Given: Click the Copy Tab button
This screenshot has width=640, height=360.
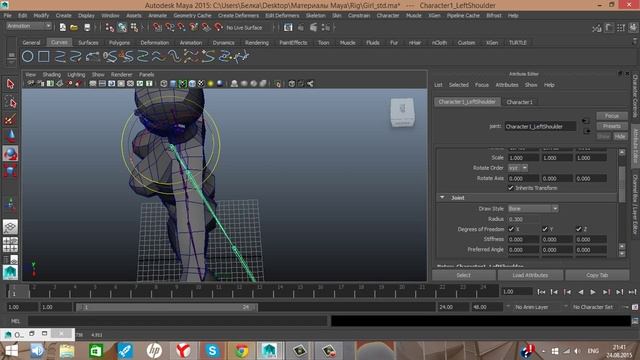Looking at the screenshot, I should [x=597, y=275].
